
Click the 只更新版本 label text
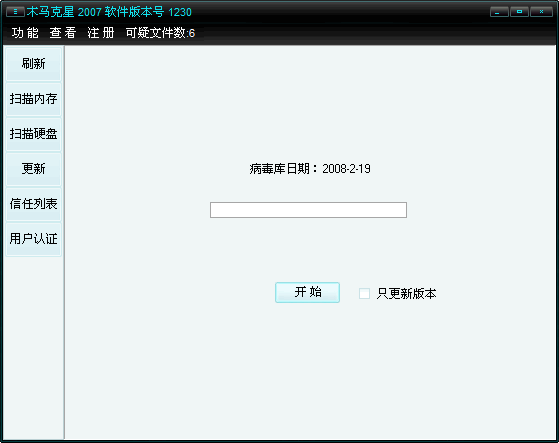click(406, 294)
